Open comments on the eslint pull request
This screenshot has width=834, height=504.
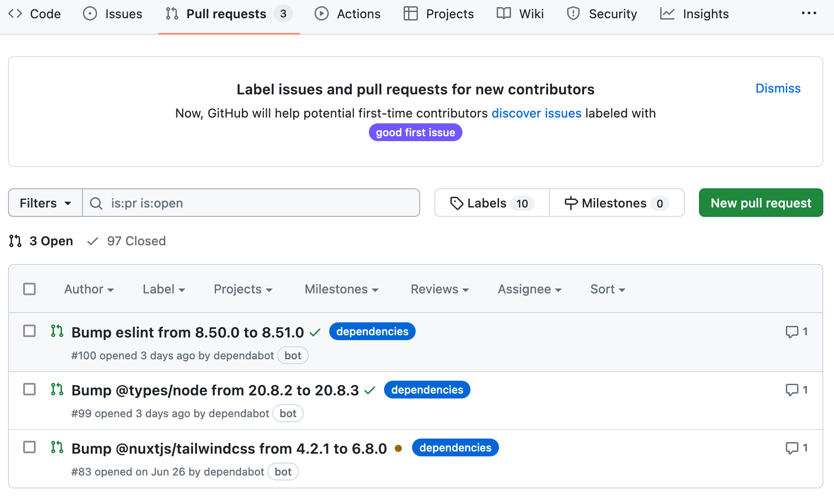[797, 332]
